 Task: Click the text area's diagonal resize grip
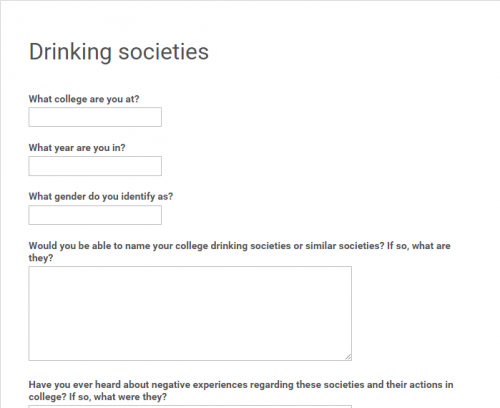point(348,357)
